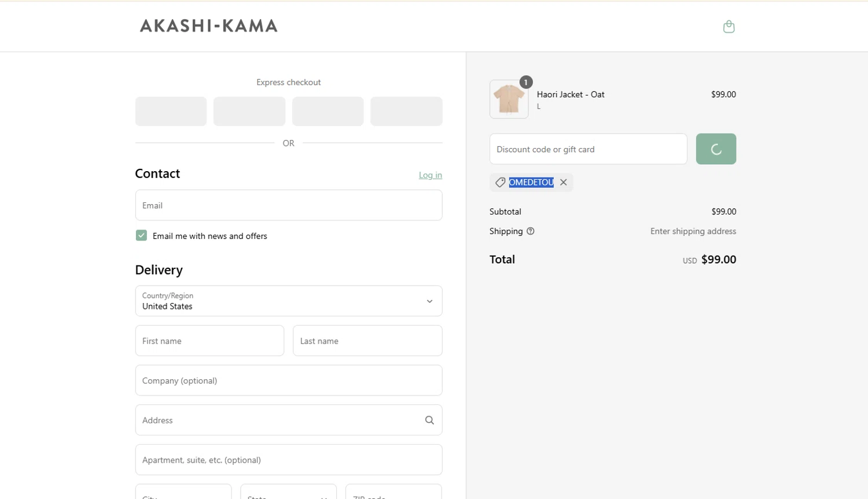Click the Delivery heading
The image size is (868, 499).
[x=159, y=270]
